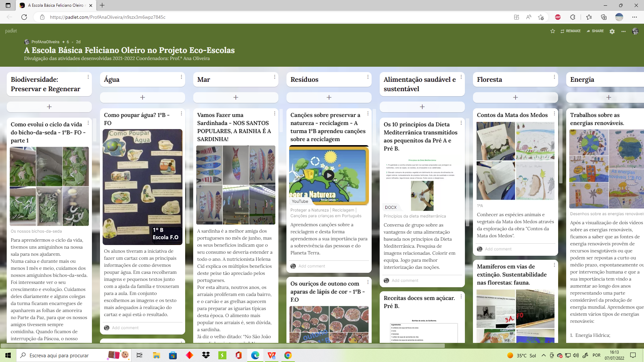Reload the page in browser
Viewport: 644px width, 362px height.
24,17
